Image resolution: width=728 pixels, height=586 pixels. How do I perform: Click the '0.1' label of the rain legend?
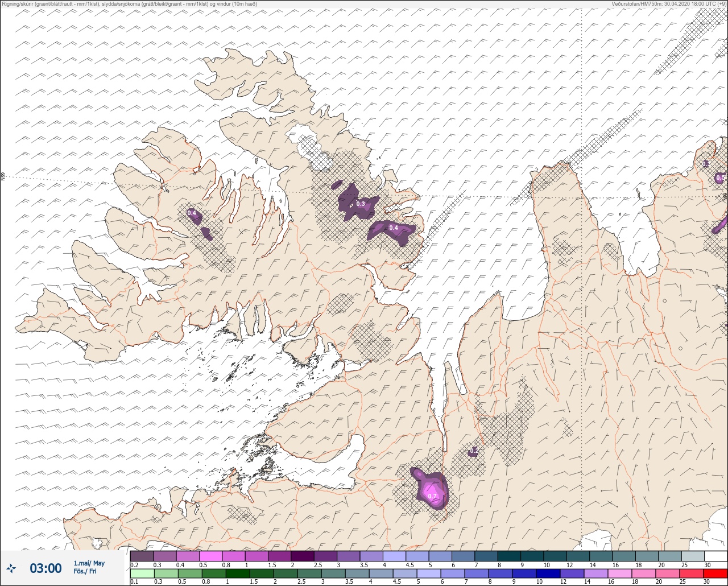(x=134, y=581)
